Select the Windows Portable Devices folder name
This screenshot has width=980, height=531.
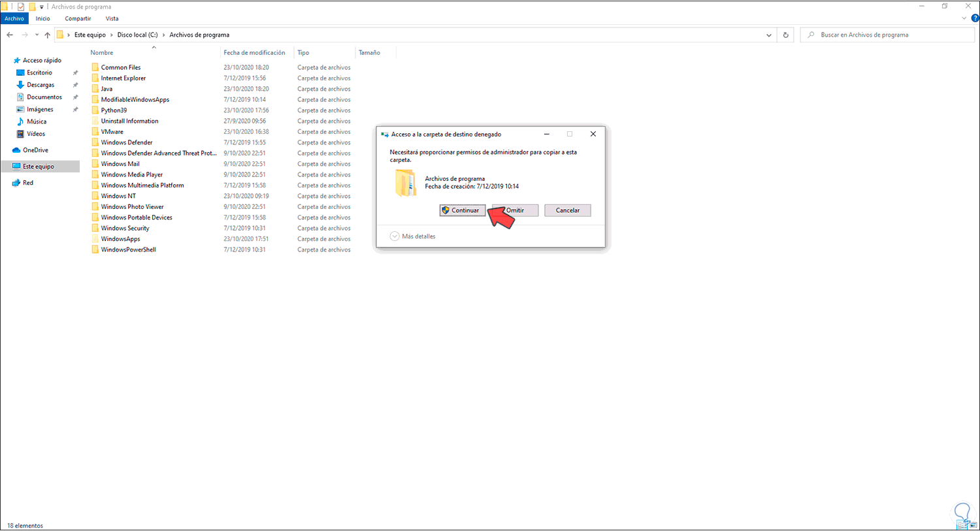click(x=137, y=217)
